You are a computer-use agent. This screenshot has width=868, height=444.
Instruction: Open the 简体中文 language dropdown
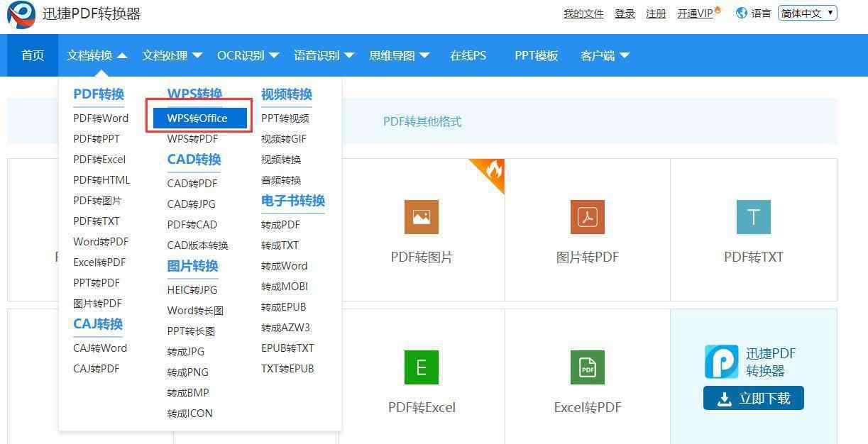pos(808,13)
